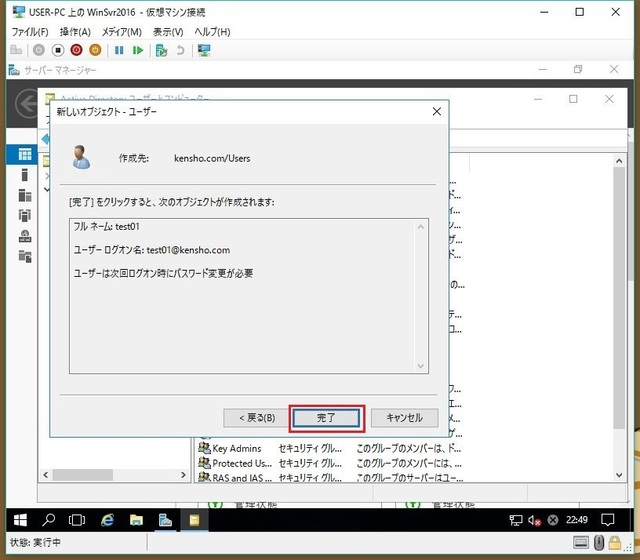Click the orange Save state icon

95,50
